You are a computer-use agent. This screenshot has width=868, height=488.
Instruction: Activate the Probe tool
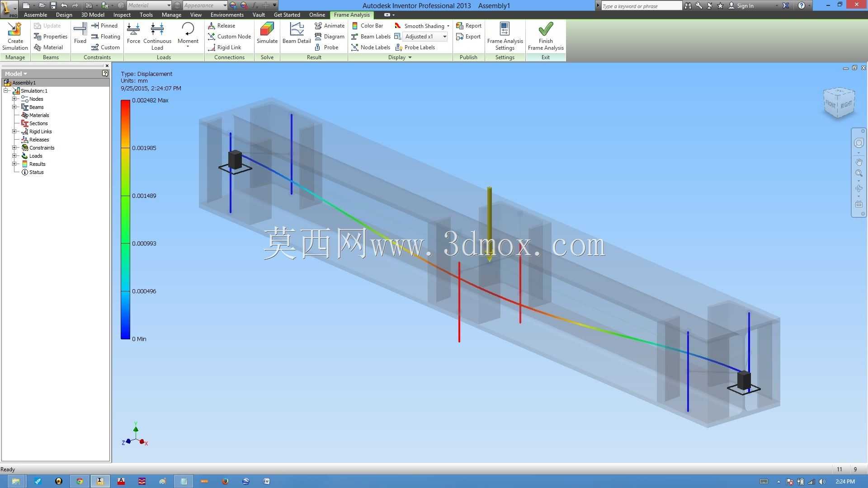(x=326, y=47)
